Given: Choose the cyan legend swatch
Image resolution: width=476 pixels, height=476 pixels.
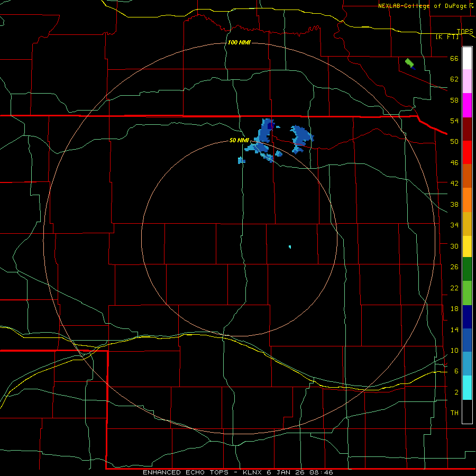Looking at the screenshot, I should [x=467, y=388].
